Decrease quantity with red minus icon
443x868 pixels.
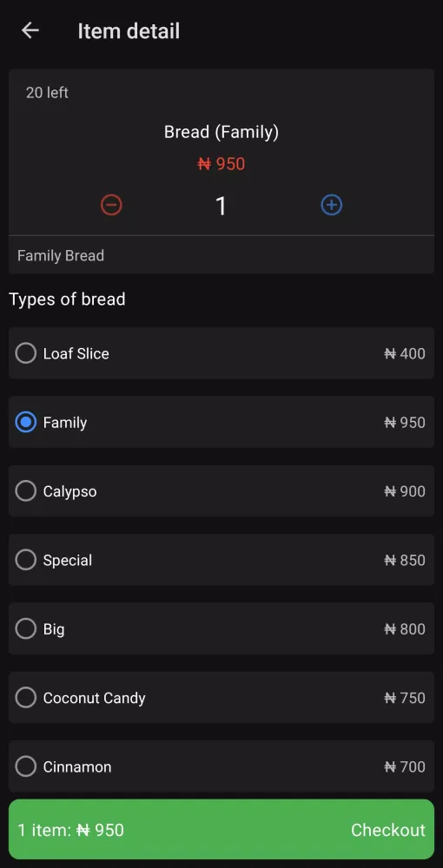(111, 205)
